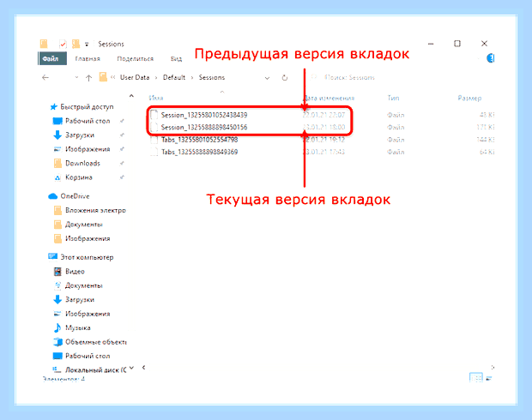Switch to the Вид ribbon tab
The height and width of the screenshot is (420, 532).
click(176, 58)
